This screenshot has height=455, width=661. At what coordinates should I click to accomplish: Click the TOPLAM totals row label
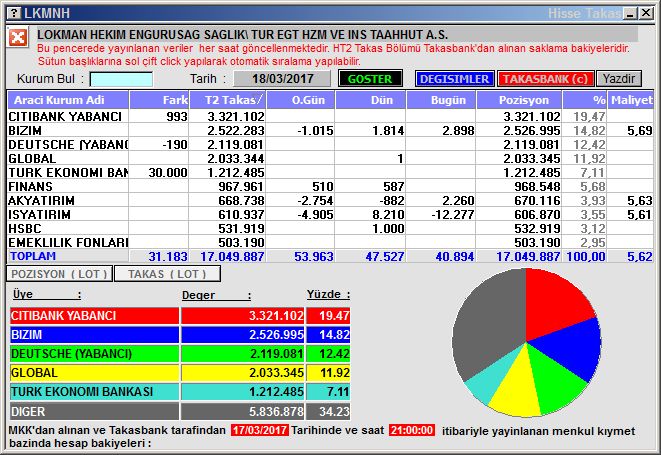pos(33,256)
